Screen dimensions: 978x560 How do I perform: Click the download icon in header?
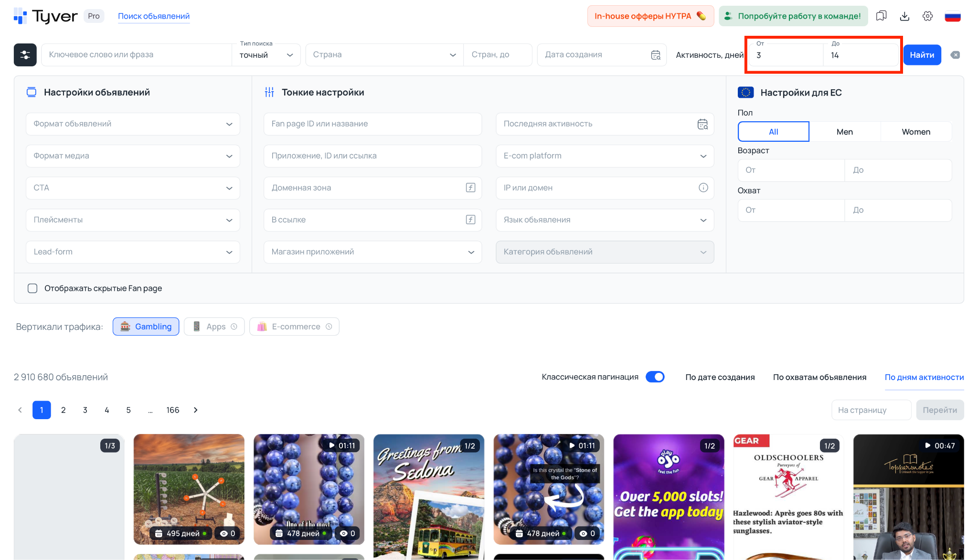pyautogui.click(x=904, y=16)
